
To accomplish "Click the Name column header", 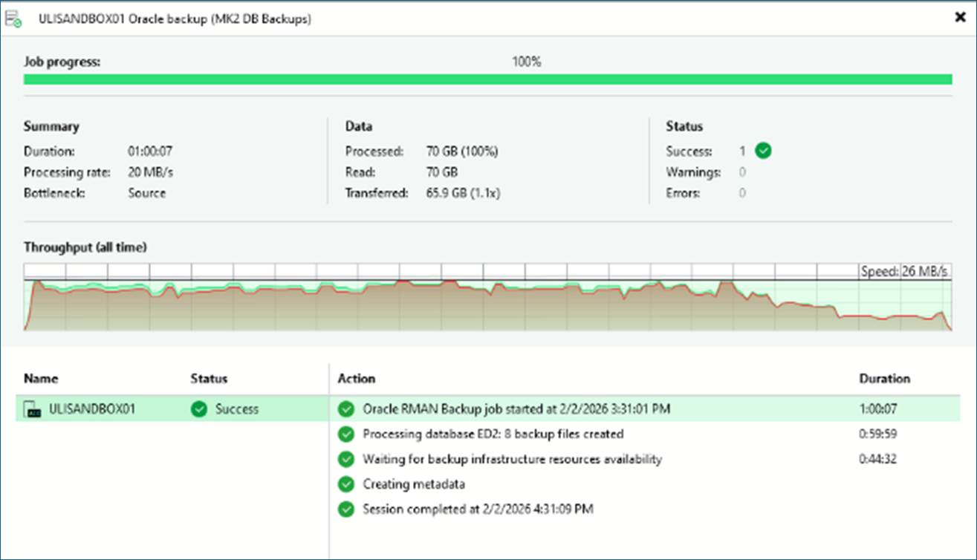I will [41, 379].
